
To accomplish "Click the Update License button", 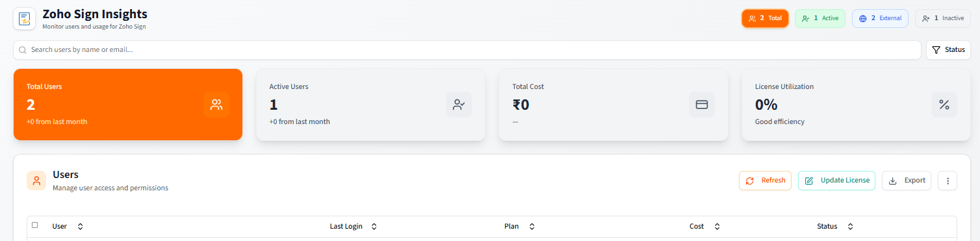I will (837, 181).
